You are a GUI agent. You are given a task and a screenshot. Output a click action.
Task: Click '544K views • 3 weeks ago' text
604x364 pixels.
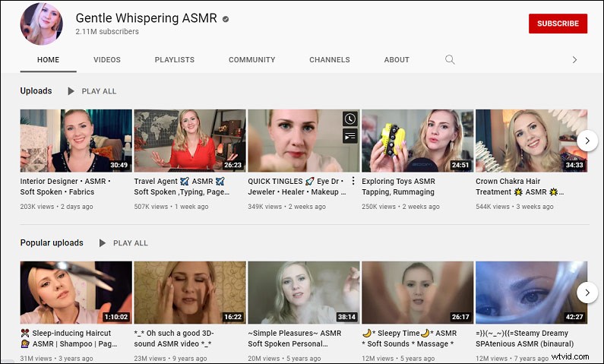[x=514, y=207]
